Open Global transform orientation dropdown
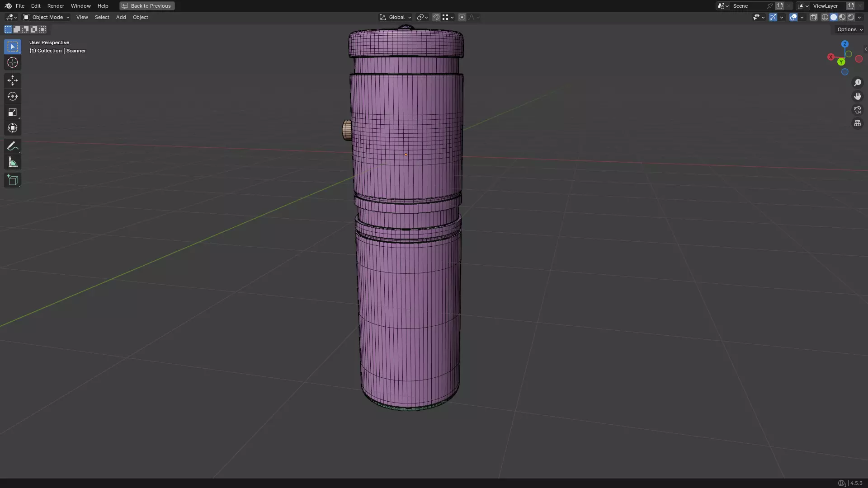 click(396, 17)
